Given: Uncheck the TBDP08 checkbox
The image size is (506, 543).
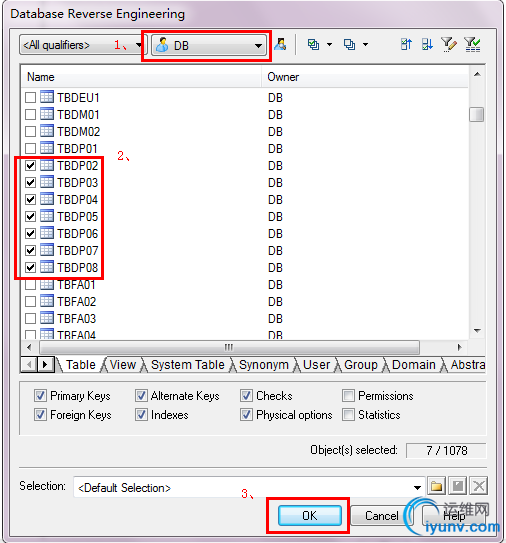Looking at the screenshot, I should tap(30, 267).
